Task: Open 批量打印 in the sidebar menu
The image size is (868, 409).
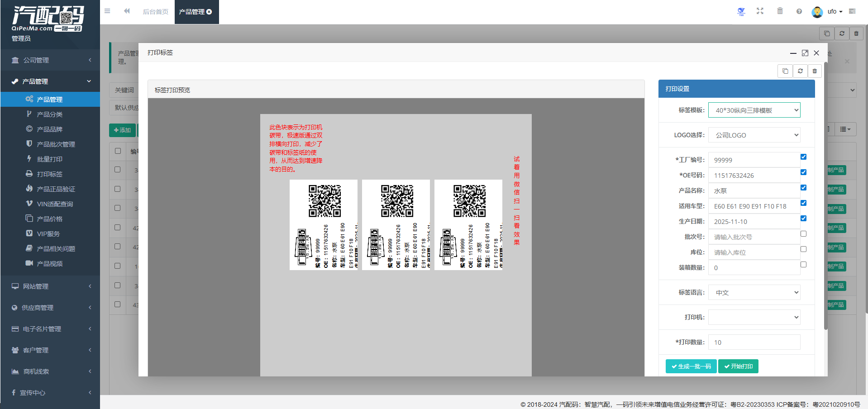Action: click(50, 159)
